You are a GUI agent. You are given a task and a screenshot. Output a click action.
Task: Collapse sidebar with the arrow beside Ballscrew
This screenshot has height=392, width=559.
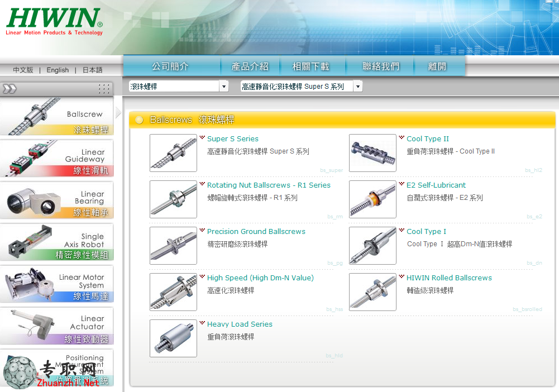[118, 113]
